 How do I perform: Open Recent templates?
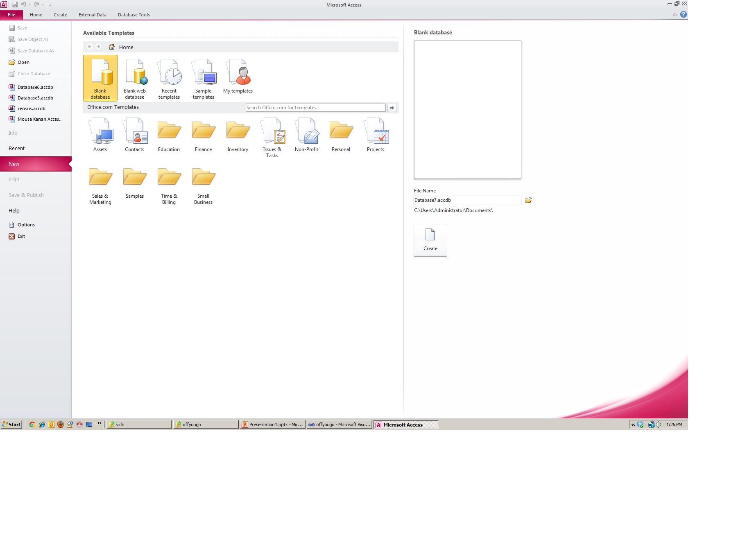tap(169, 78)
